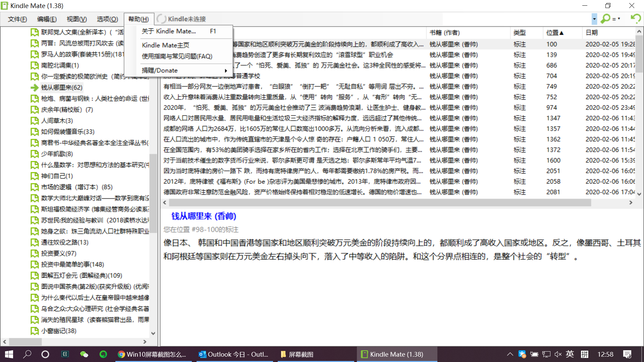644x362 pixels.
Task: Click Kindle Mate主页 menu entry
Action: pos(165,45)
